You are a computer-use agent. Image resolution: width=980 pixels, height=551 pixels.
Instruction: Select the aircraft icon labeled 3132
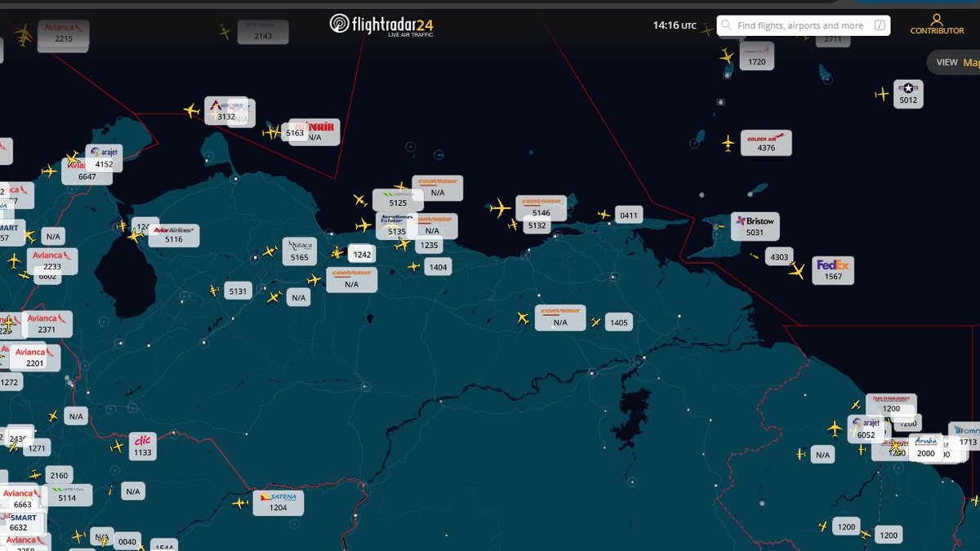coord(192,110)
